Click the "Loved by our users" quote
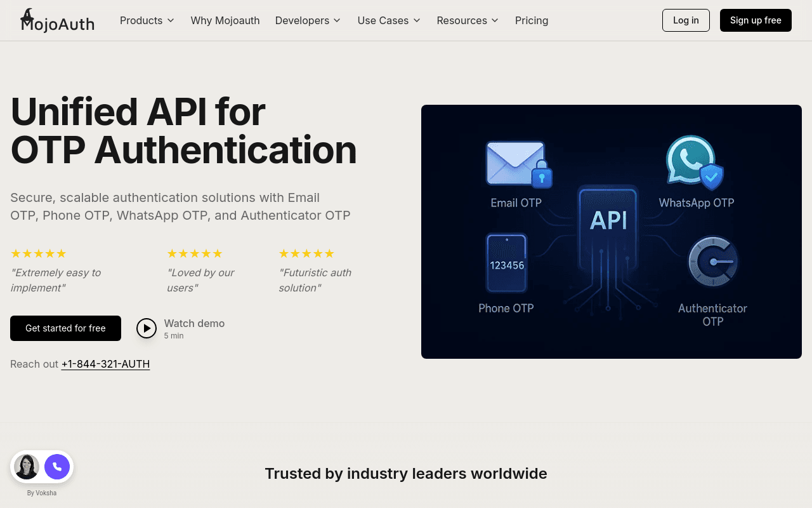Viewport: 812px width, 508px height. point(200,280)
